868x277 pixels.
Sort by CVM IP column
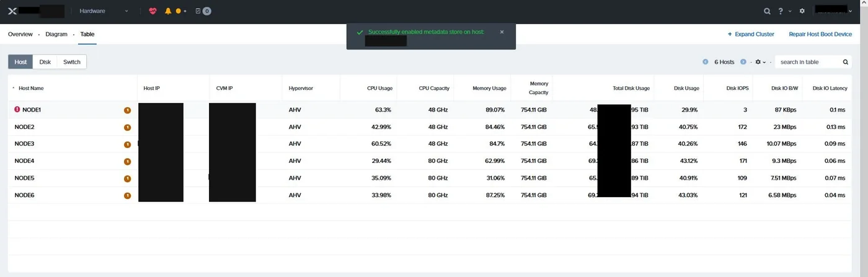tap(224, 88)
